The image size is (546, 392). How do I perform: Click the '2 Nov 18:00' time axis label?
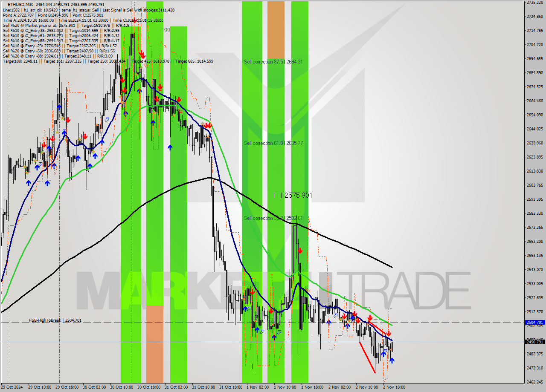[x=394, y=387]
